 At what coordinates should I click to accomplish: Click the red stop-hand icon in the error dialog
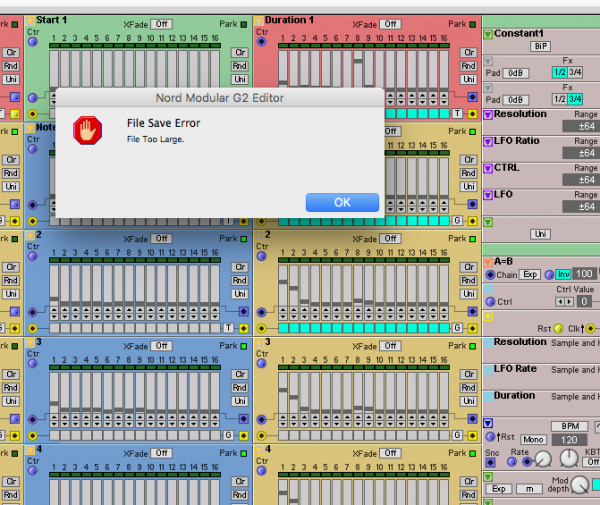click(87, 130)
